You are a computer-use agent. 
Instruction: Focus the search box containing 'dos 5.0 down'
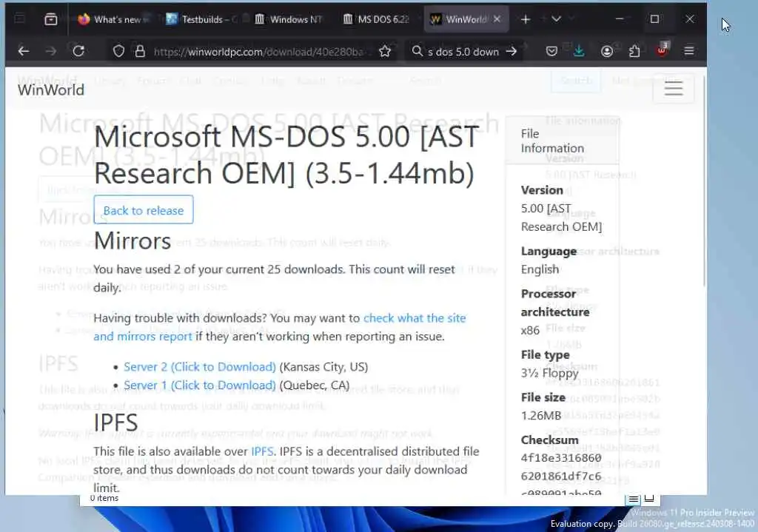coord(463,52)
